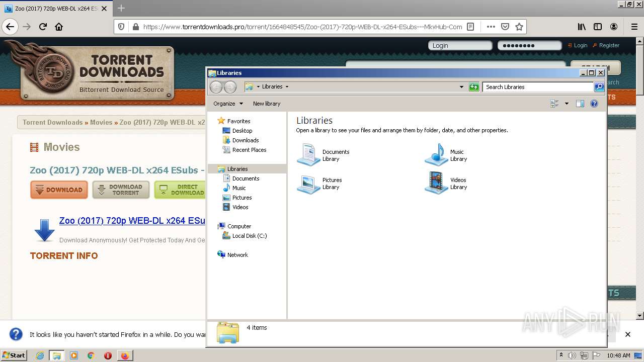
Task: Select Favorites in navigation pane
Action: pos(238,121)
